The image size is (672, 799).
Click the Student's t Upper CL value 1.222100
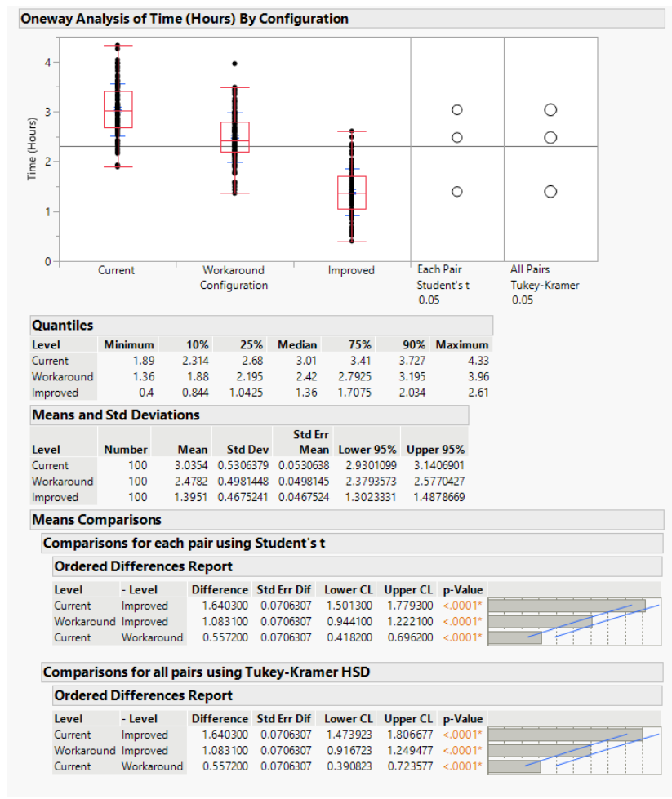pyautogui.click(x=410, y=622)
